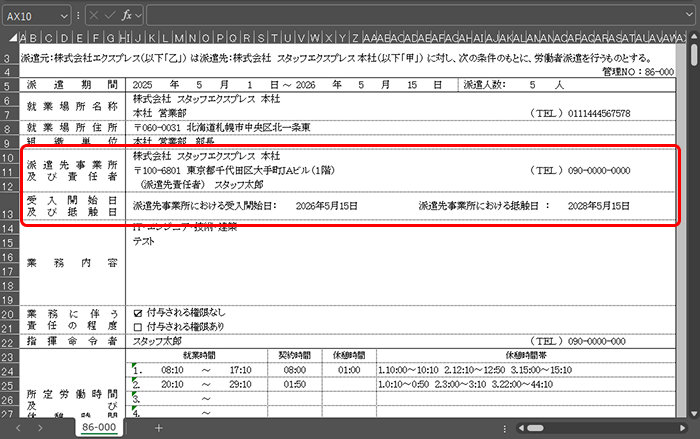Screen dimensions: 700x439
Task: Click the vertical scrollbar down arrow
Action: pyautogui.click(x=694, y=414)
